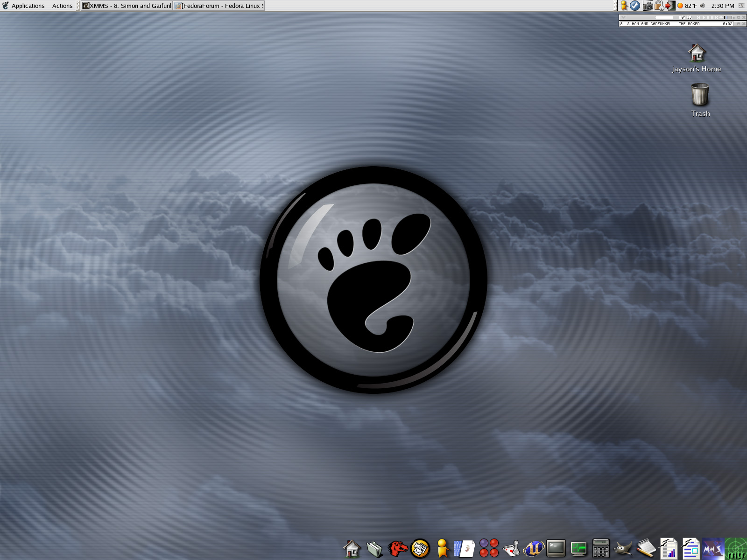Image resolution: width=747 pixels, height=560 pixels.
Task: Launch the XMMS icon in the dock
Action: [x=713, y=548]
